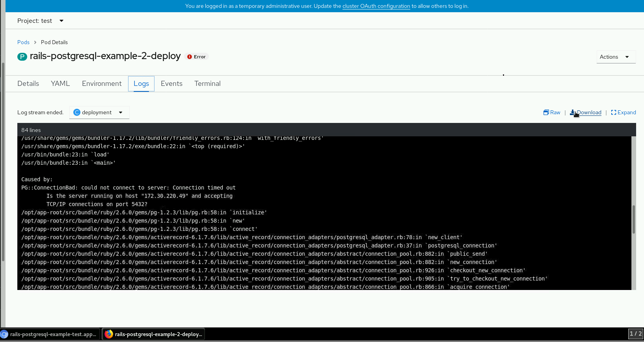Switch to the YAML tab
Screen dimensions: 644x342
[x=60, y=84]
